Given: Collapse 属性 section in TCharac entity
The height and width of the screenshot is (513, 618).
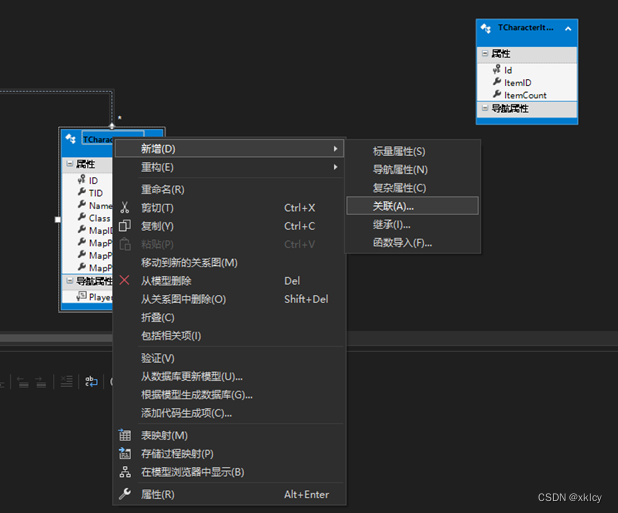Looking at the screenshot, I should [69, 163].
